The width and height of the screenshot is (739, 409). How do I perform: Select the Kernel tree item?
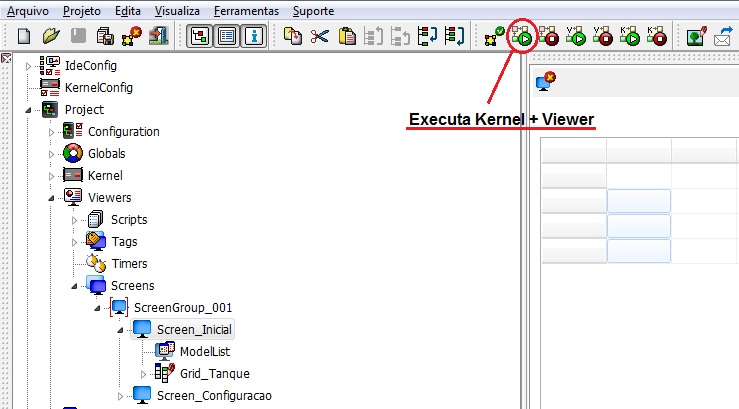(105, 176)
